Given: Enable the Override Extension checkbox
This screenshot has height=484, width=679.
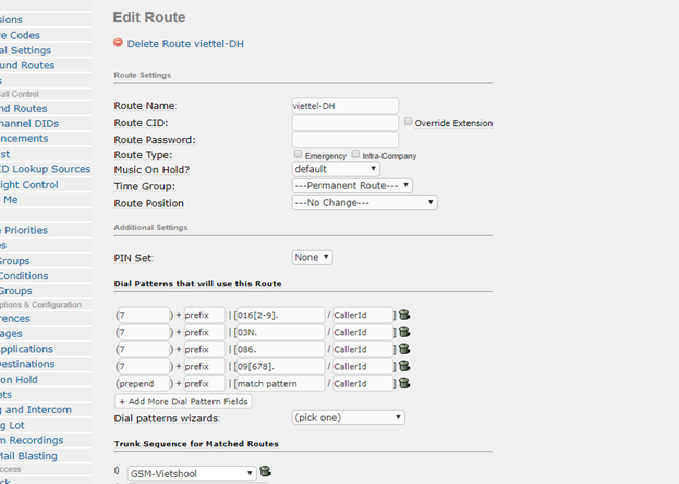Looking at the screenshot, I should 408,122.
